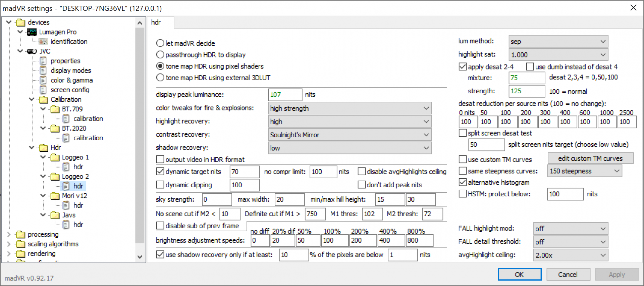644x286 pixels.
Task: Open the highlight recovery dropdown
Action: pos(350,122)
